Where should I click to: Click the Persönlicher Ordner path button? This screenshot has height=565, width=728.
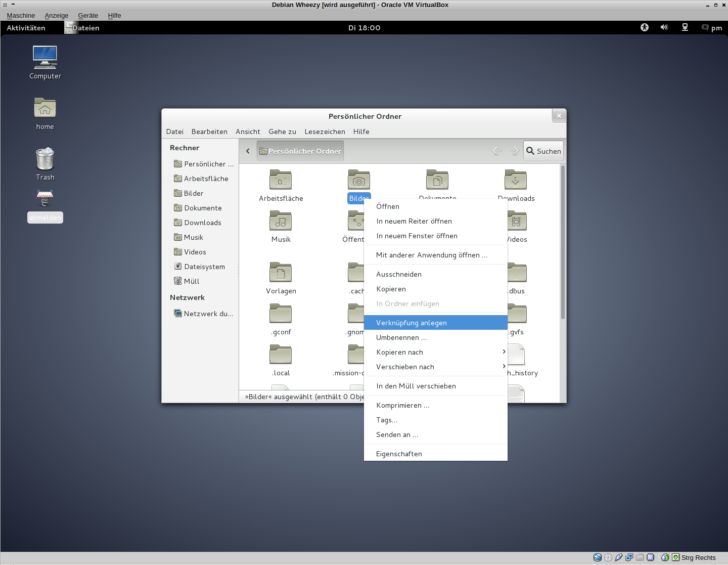pos(300,151)
